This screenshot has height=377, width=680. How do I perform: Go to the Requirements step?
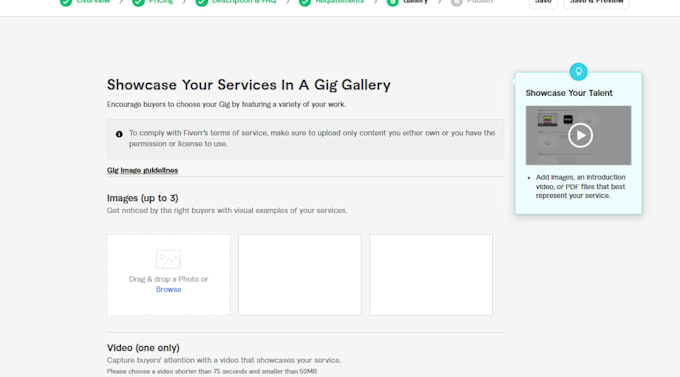click(331, 2)
